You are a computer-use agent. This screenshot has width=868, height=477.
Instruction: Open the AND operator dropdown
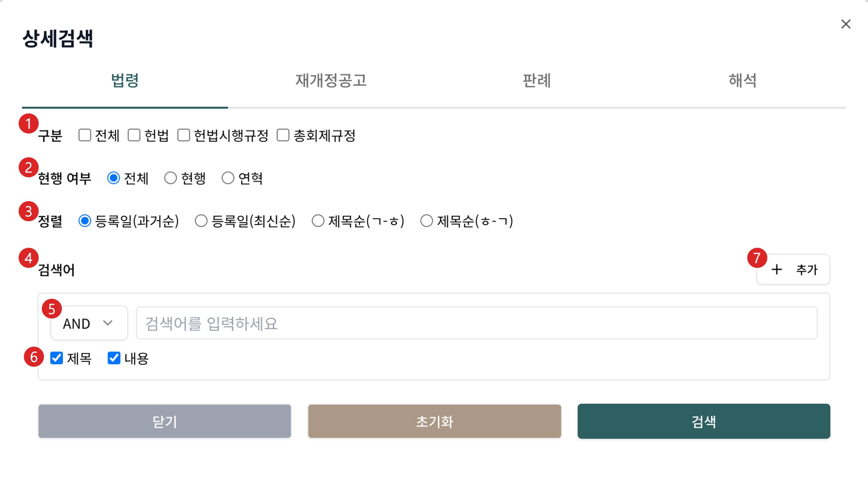click(x=89, y=323)
